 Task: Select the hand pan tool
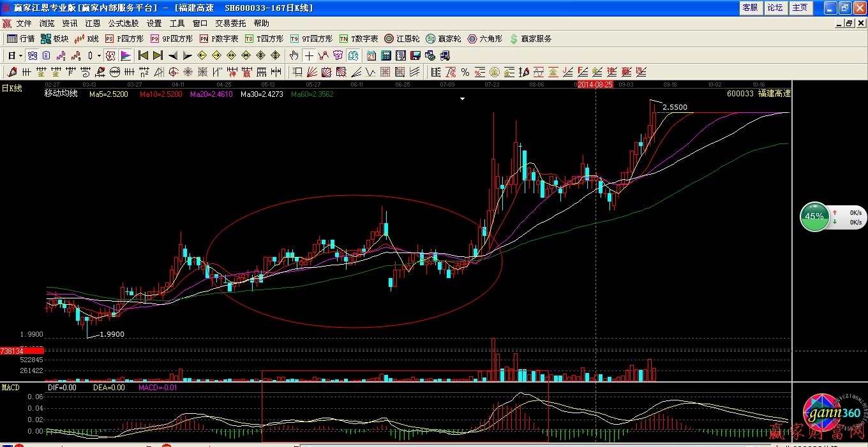pyautogui.click(x=294, y=55)
